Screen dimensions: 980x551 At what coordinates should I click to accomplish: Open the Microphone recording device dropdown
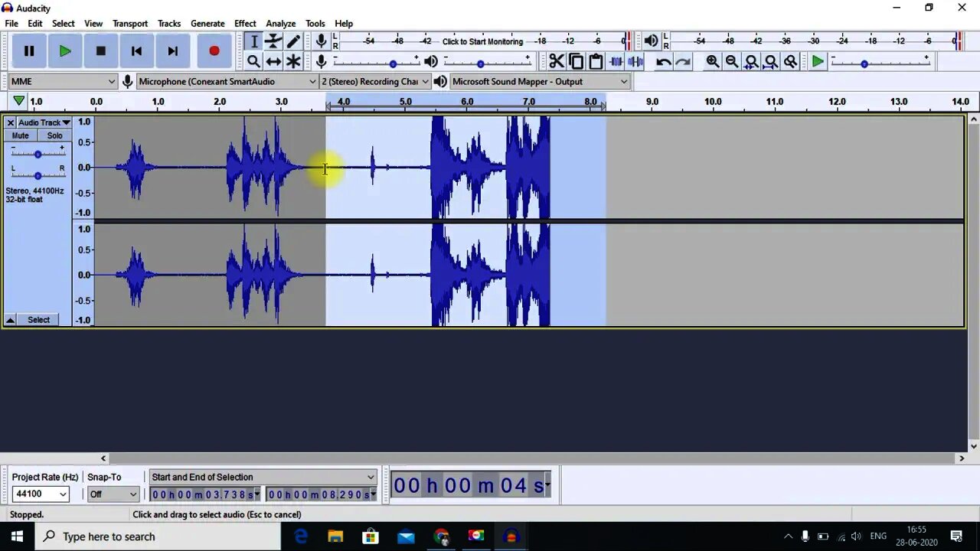click(227, 81)
